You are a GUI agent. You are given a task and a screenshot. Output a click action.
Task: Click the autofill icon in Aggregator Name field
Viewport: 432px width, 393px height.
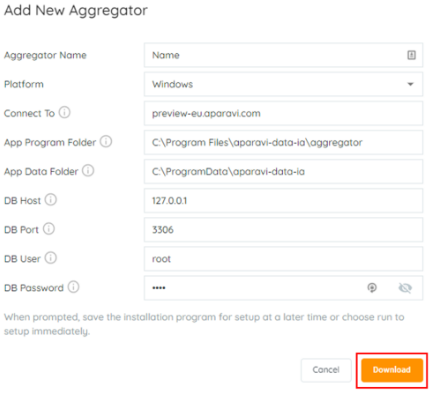(x=411, y=55)
